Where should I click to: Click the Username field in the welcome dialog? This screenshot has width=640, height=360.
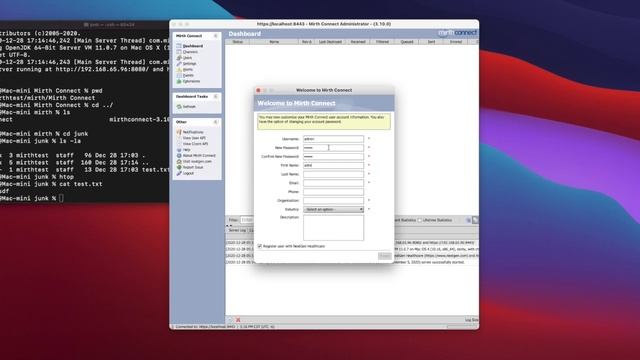point(333,139)
